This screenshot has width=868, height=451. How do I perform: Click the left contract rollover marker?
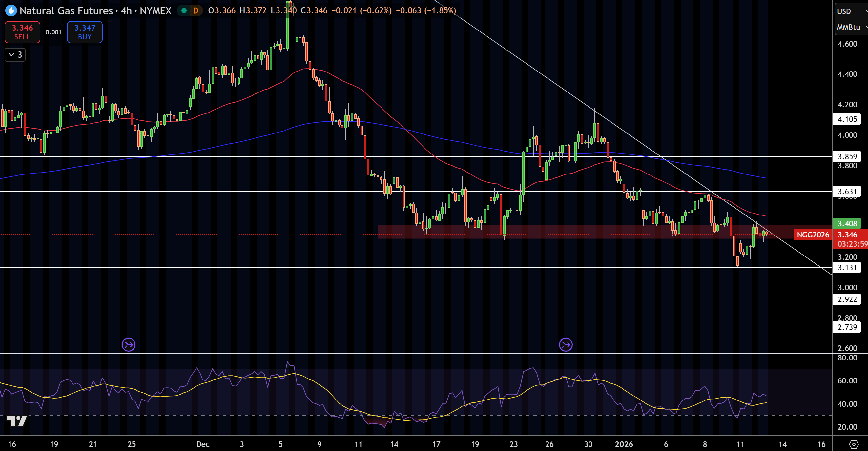(x=128, y=345)
